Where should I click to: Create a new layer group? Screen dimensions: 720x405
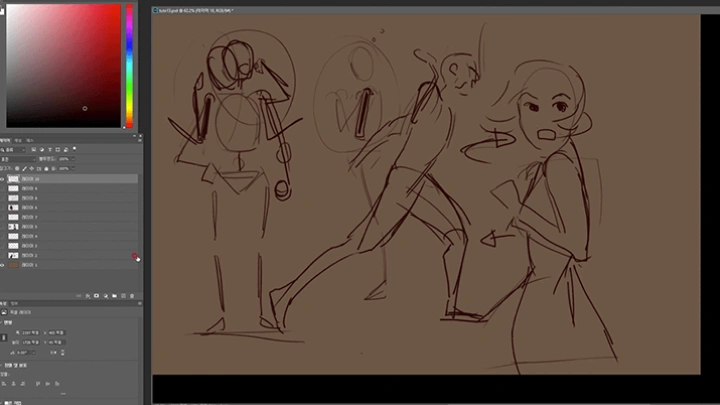(x=114, y=296)
